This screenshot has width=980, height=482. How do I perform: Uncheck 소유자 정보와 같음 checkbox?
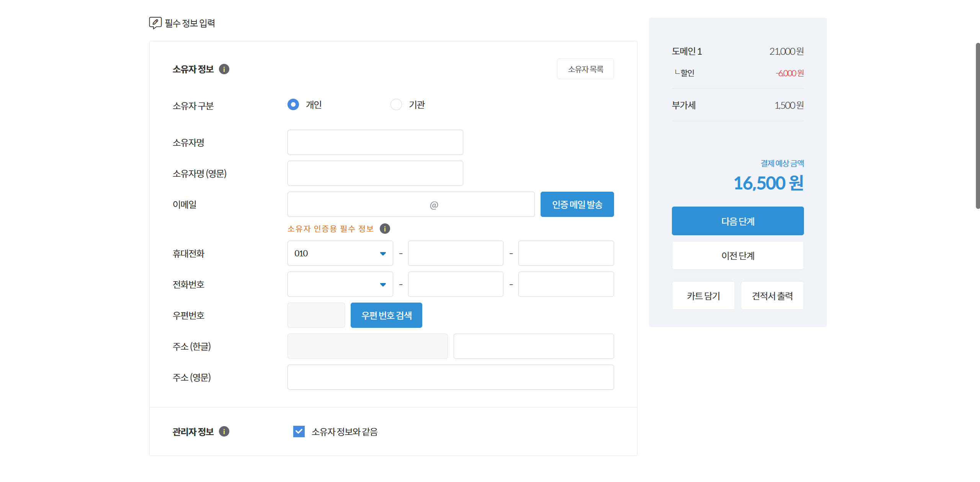[x=299, y=432]
